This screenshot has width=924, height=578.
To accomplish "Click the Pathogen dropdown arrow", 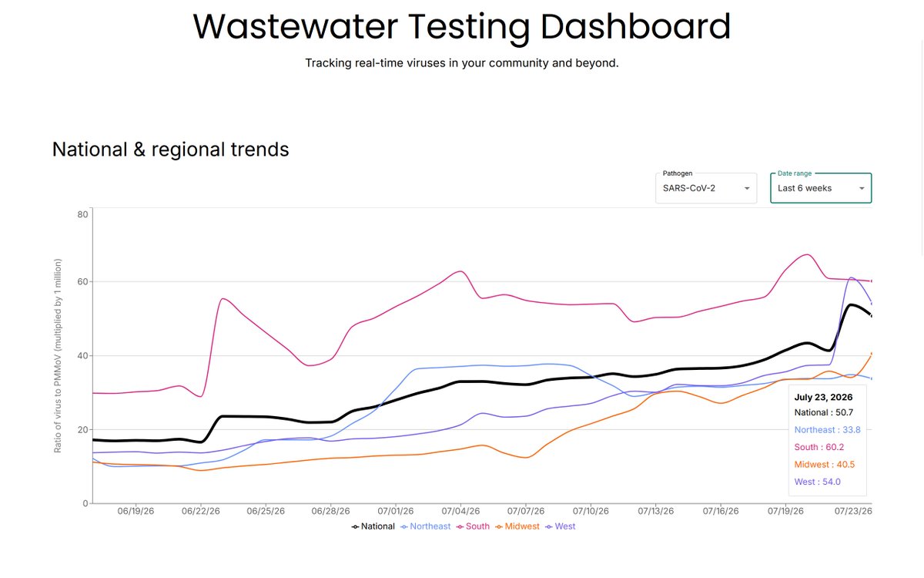I will (747, 189).
